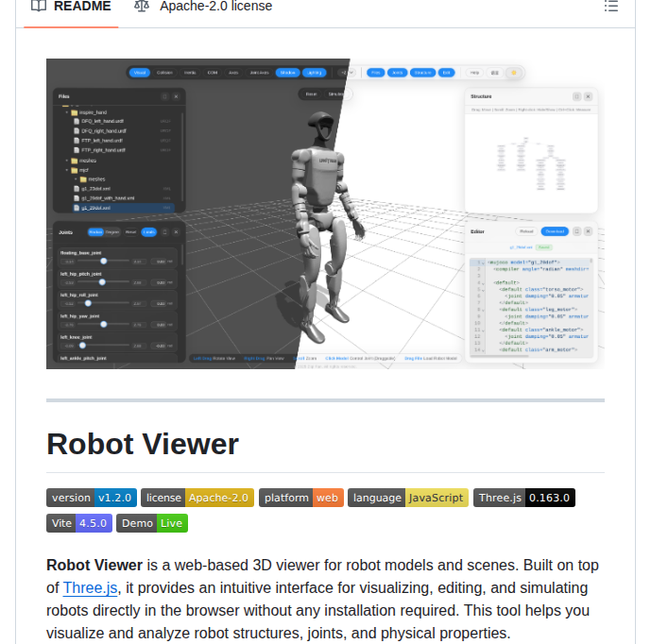Open the Robot Viewer screenshot image

325,213
